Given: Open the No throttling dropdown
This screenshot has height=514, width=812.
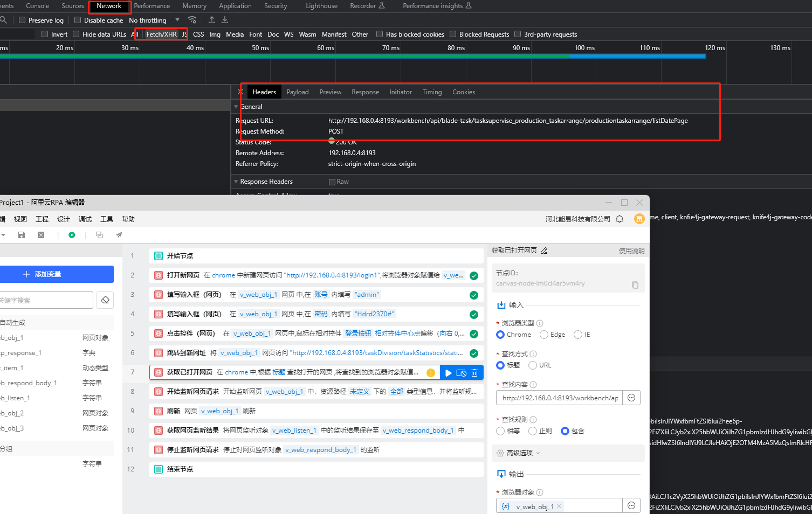Looking at the screenshot, I should [154, 20].
